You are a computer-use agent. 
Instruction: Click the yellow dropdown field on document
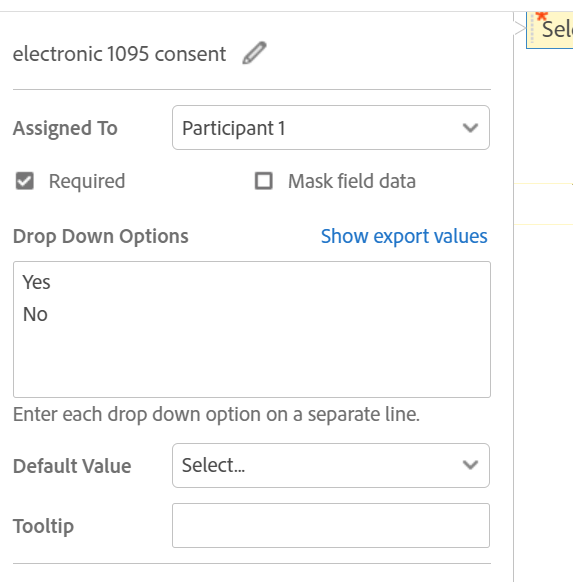tap(550, 30)
